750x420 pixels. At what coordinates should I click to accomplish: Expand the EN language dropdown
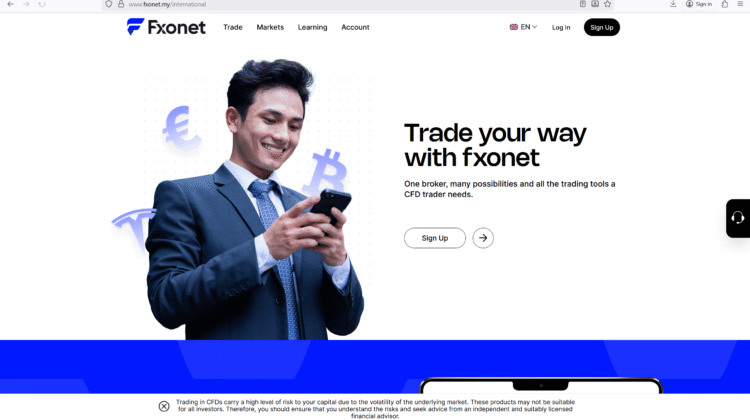[523, 27]
